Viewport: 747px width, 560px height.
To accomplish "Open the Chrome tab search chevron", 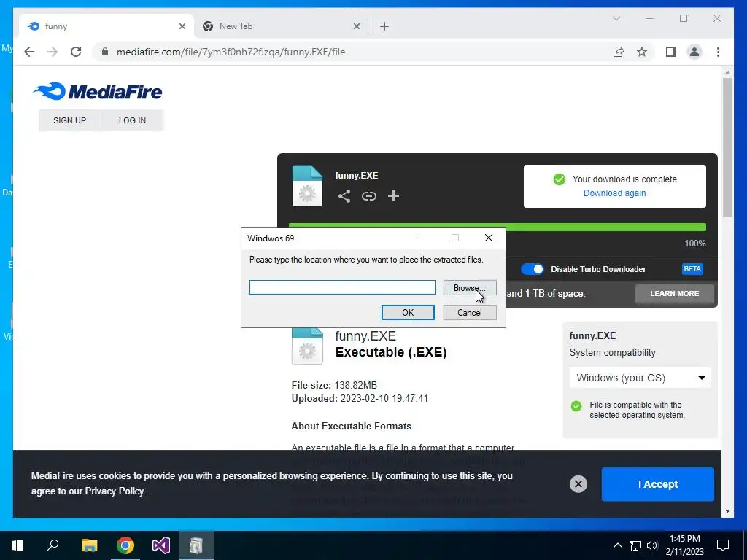I will [x=616, y=18].
